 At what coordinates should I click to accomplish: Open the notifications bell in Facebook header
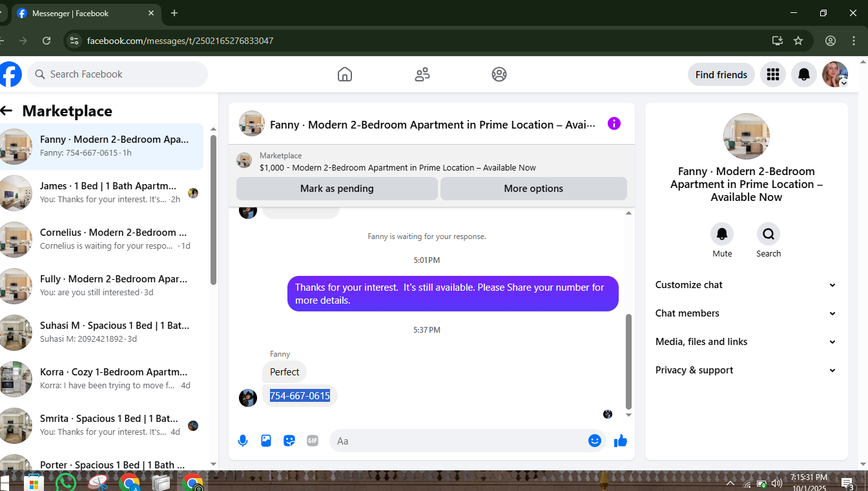click(804, 74)
